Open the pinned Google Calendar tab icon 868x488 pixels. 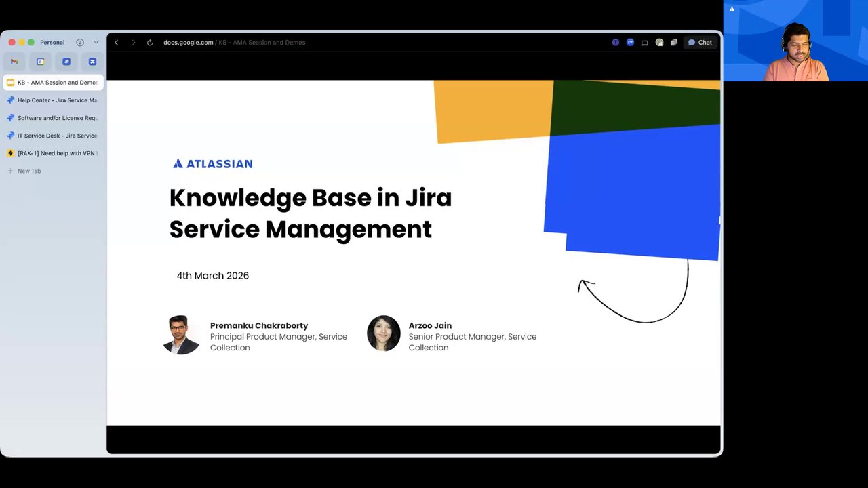[x=40, y=62]
